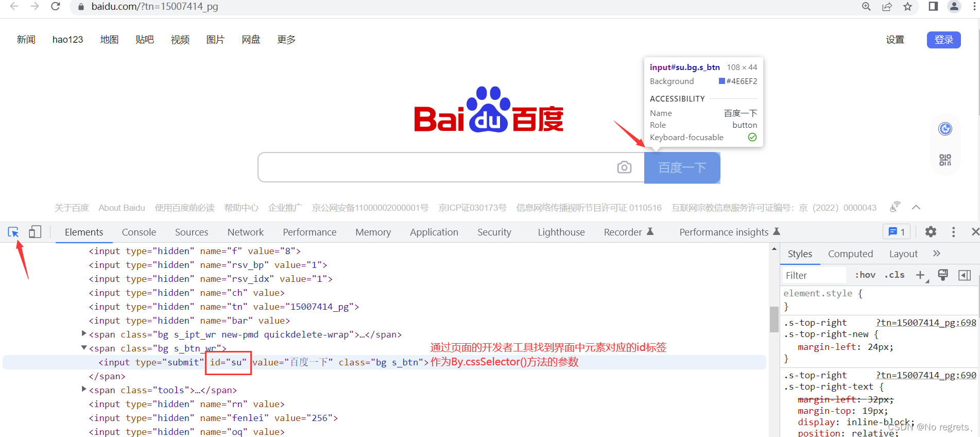Collapse span bg s_btn_wr node

pyautogui.click(x=84, y=348)
